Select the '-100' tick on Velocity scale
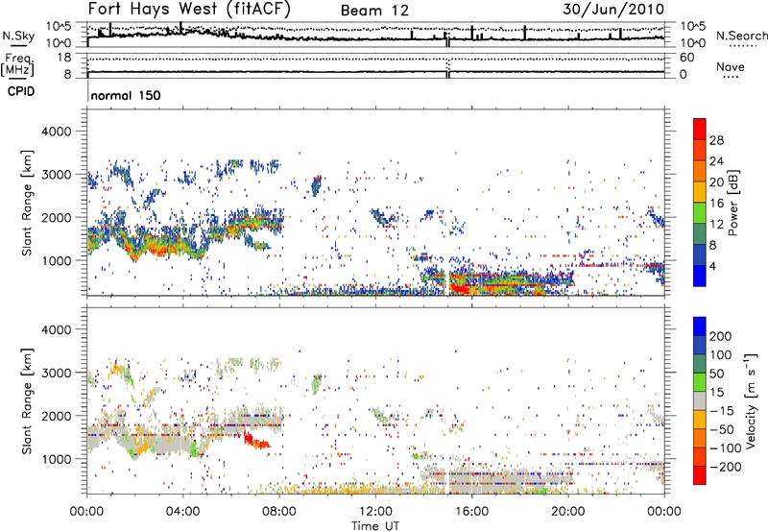This screenshot has height=532, width=768. [x=726, y=448]
